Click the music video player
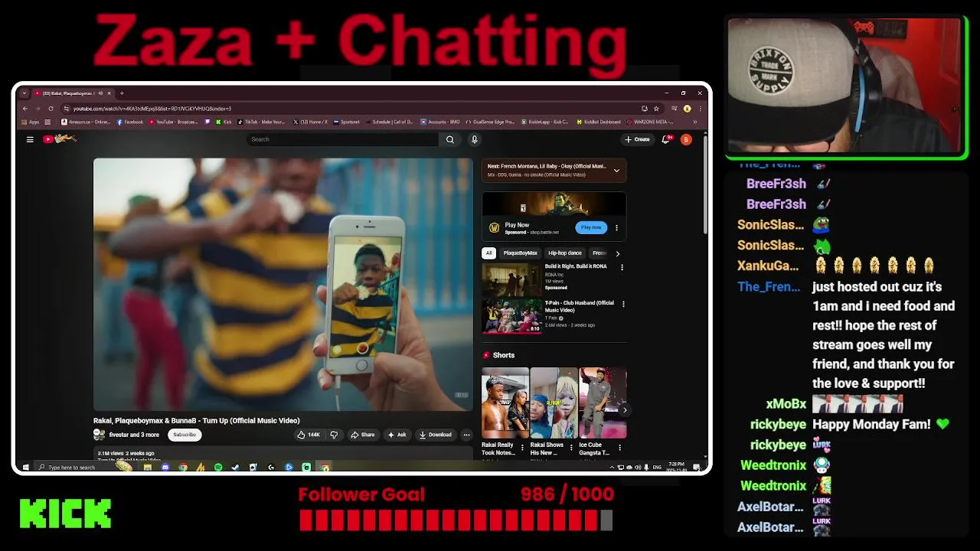980x551 pixels. (x=283, y=285)
